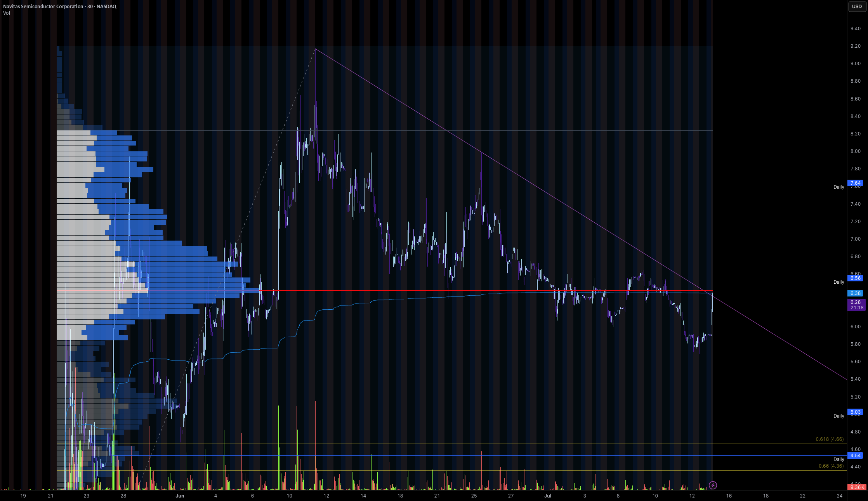Screen dimensions: 868x501
Task: Select the 4.54 Daily price label
Action: [x=855, y=456]
